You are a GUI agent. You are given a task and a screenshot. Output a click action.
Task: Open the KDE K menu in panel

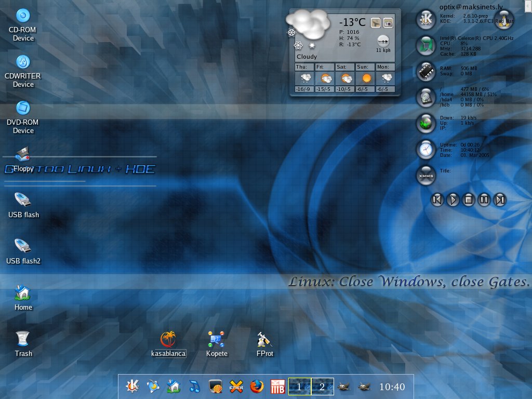tap(132, 386)
